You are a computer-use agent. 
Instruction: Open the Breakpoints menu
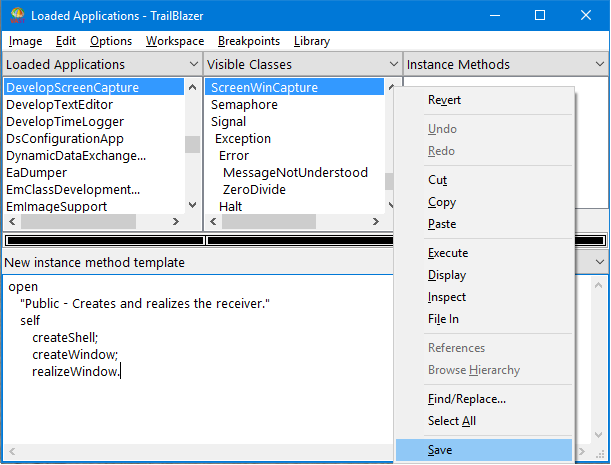249,41
